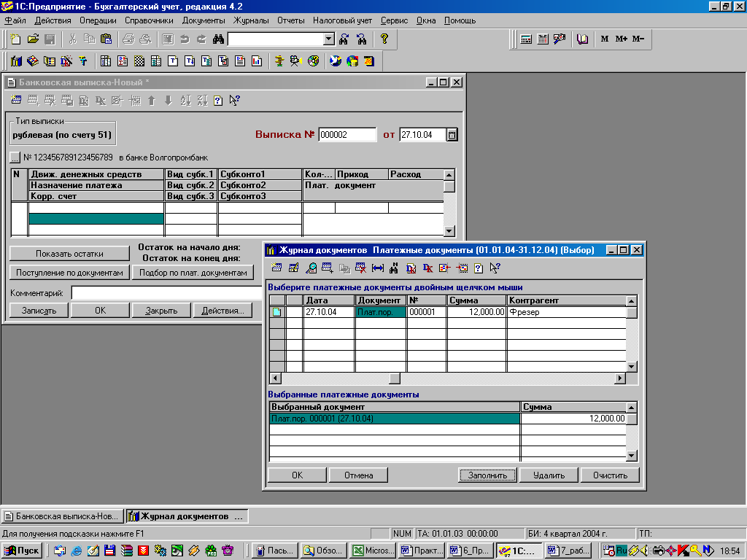The height and width of the screenshot is (560, 747).
Task: Switch to Журнал документов window tab
Action: pos(187,516)
